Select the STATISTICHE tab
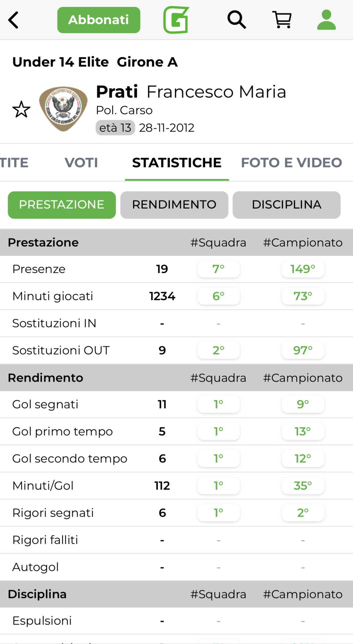 (x=177, y=163)
